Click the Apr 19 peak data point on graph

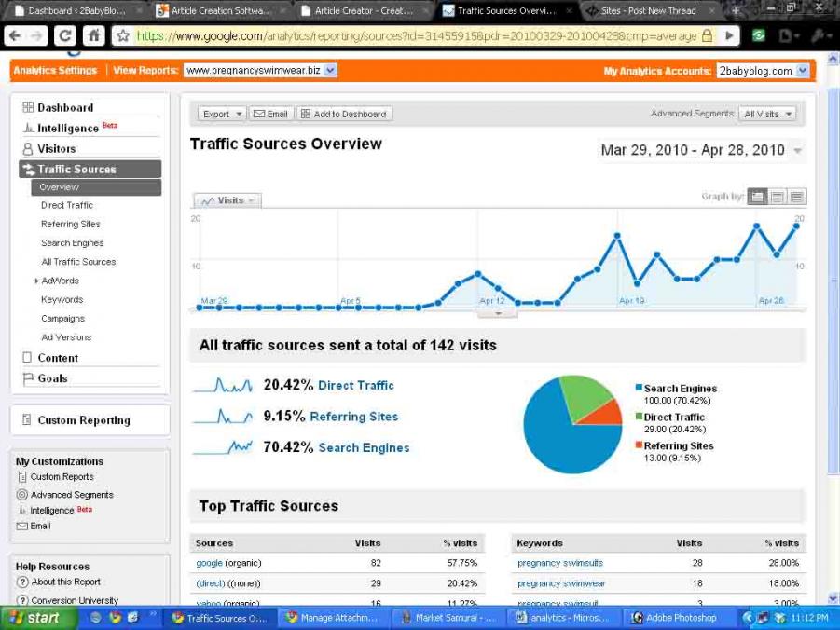[617, 236]
